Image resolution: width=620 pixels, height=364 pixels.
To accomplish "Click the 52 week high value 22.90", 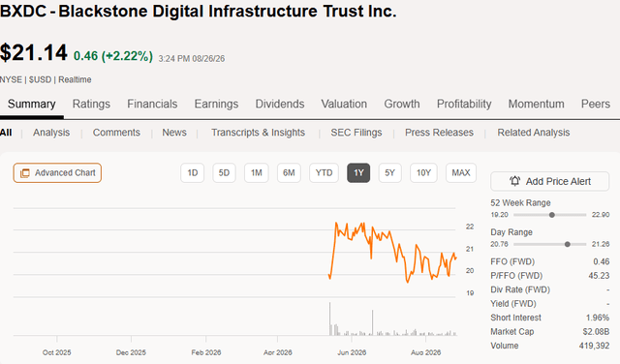I will 601,215.
